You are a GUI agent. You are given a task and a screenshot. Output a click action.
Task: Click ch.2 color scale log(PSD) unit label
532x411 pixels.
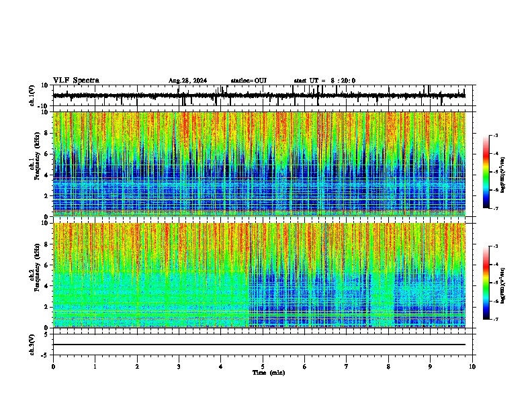[x=503, y=285]
